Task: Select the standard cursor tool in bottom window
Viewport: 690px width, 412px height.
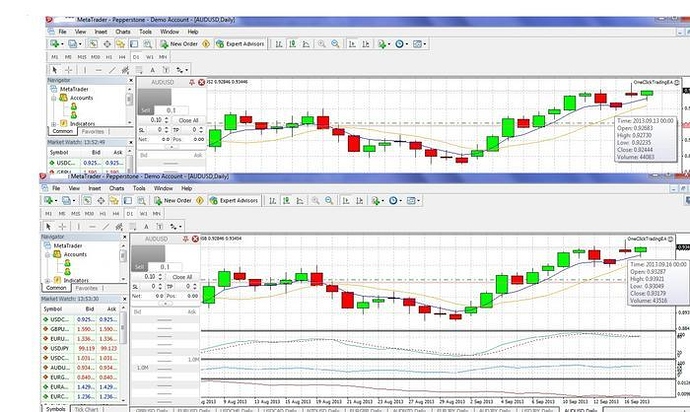Action: click(x=48, y=227)
